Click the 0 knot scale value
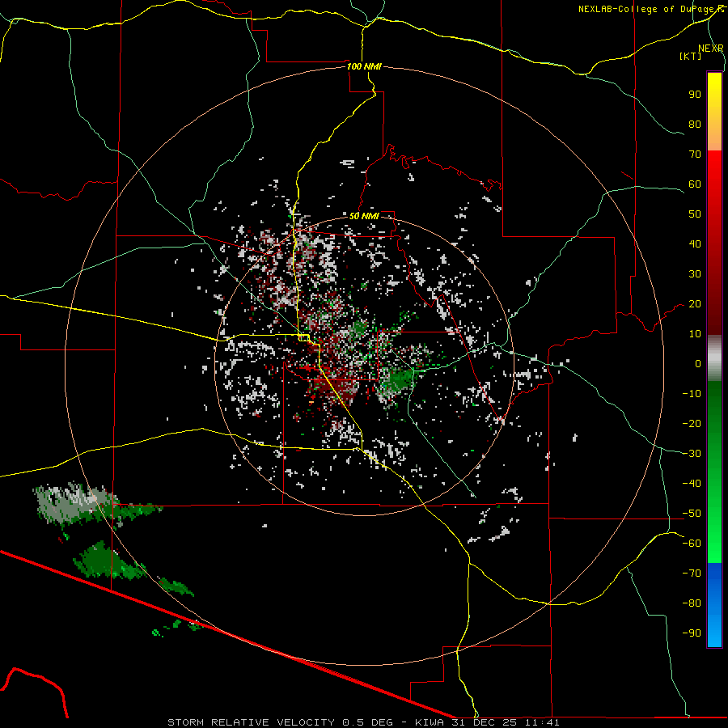The height and width of the screenshot is (728, 728). 698,363
